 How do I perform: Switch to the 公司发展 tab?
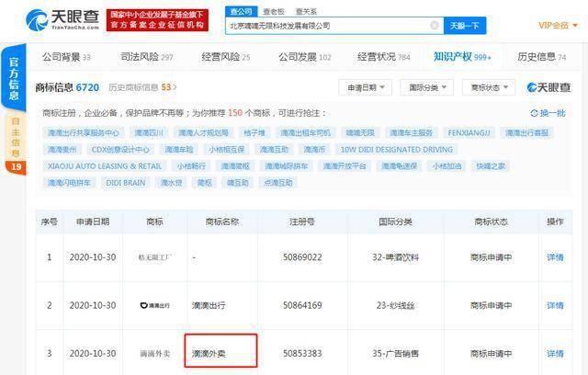[304, 57]
